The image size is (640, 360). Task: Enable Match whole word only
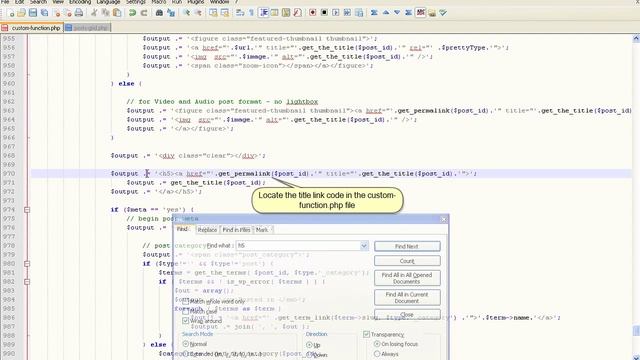[x=186, y=302]
